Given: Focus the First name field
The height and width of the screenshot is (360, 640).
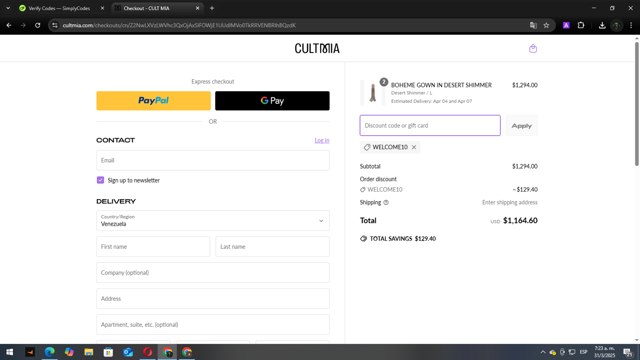Looking at the screenshot, I should [153, 247].
